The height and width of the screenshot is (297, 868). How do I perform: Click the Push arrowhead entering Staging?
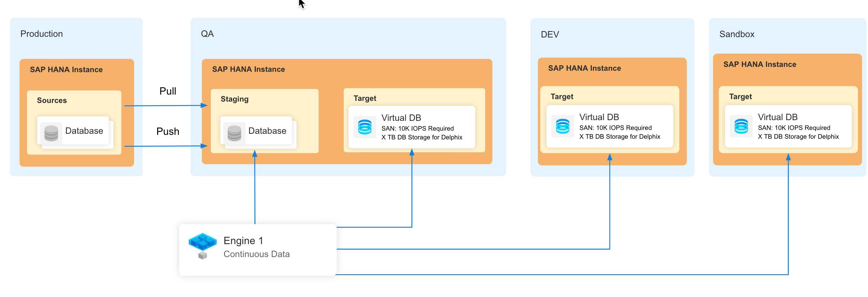(204, 146)
